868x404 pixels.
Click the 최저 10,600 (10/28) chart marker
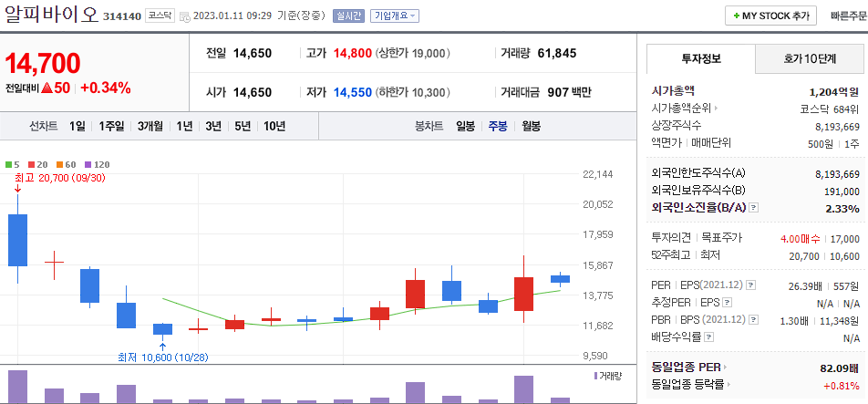(163, 357)
